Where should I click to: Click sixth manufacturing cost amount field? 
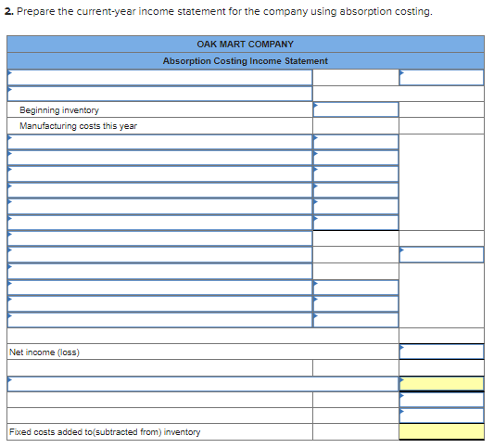pyautogui.click(x=356, y=223)
